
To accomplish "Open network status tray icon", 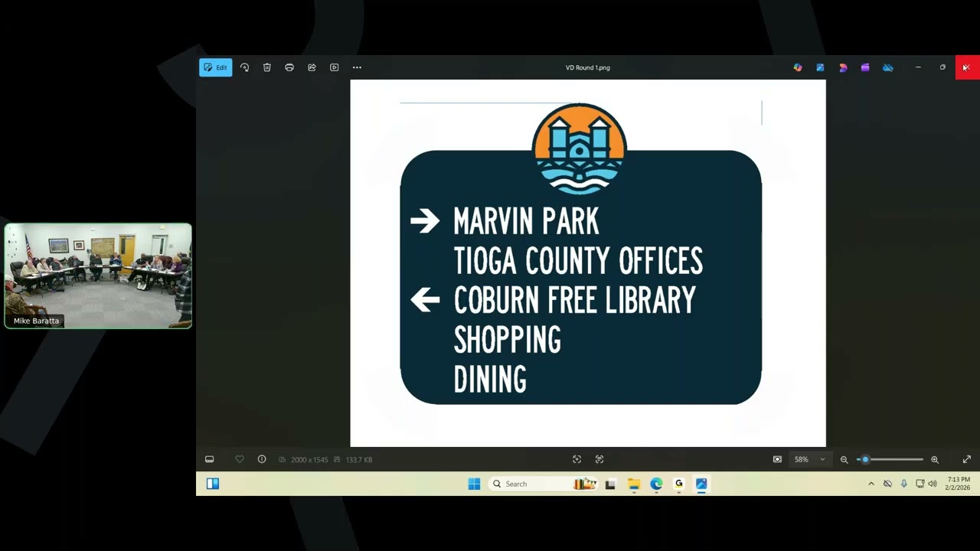I will 920,484.
